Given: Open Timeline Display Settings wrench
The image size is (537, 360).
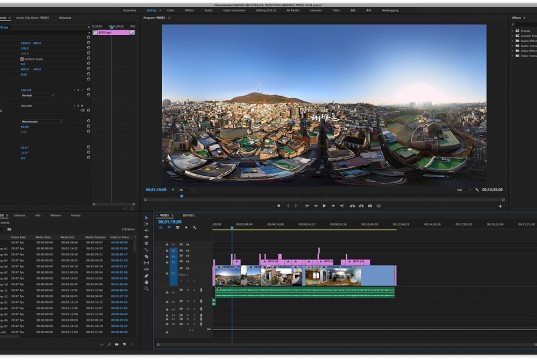Looking at the screenshot, I should click(195, 228).
